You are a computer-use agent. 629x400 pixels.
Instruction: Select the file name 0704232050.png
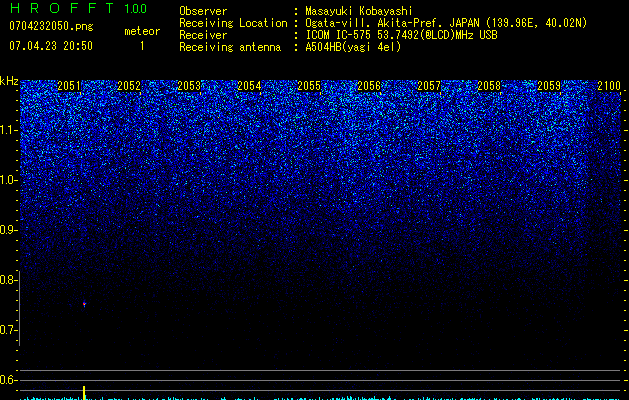tap(51, 26)
